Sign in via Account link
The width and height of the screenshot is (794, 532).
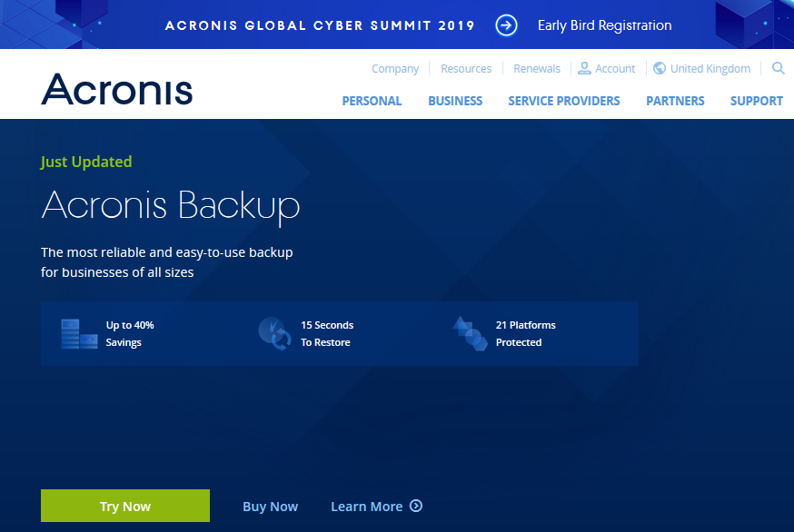pyautogui.click(x=615, y=68)
